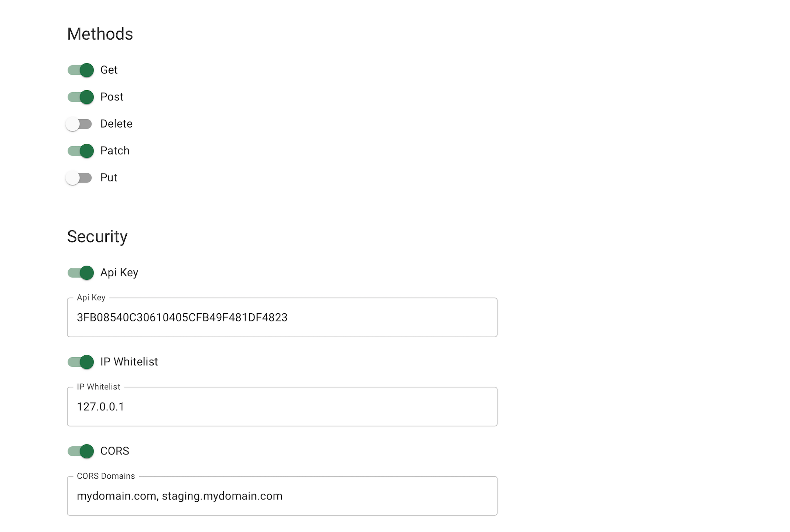
Task: Click the word Post beside its switch
Action: pos(112,97)
